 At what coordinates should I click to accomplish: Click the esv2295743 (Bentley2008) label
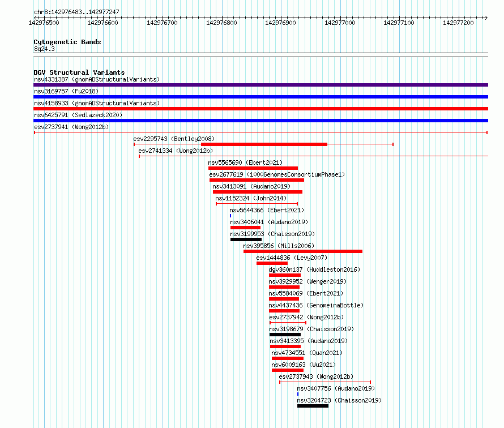coord(174,139)
